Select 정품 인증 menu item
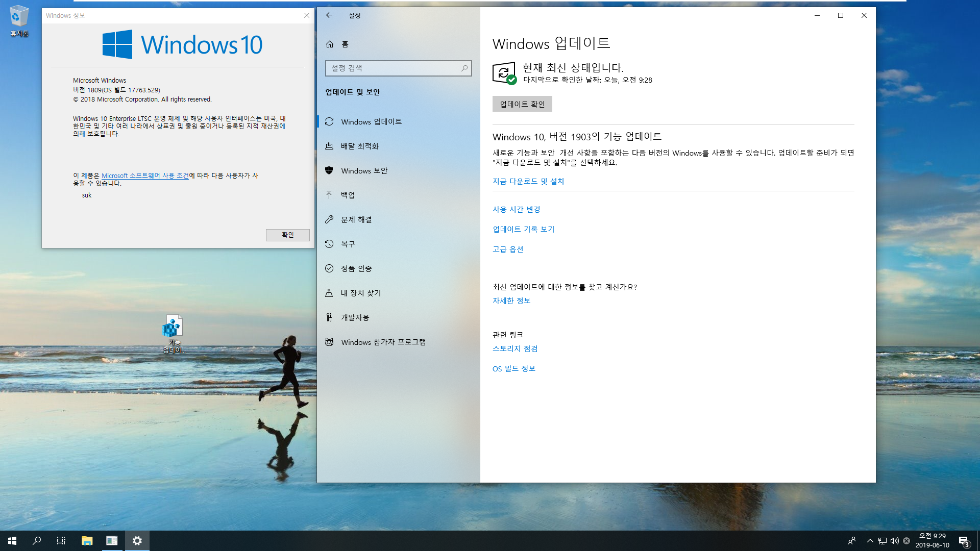Viewport: 980px width, 551px height. [x=399, y=268]
